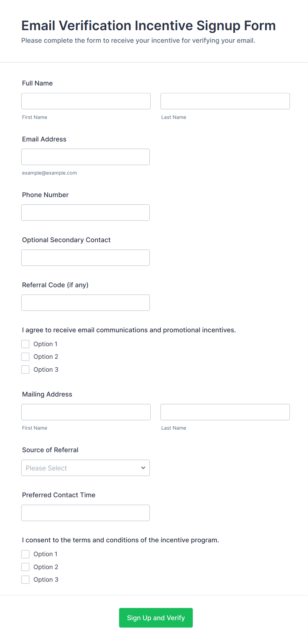This screenshot has height=644, width=308.
Task: Click the First Name field under Full Name
Action: [86, 101]
